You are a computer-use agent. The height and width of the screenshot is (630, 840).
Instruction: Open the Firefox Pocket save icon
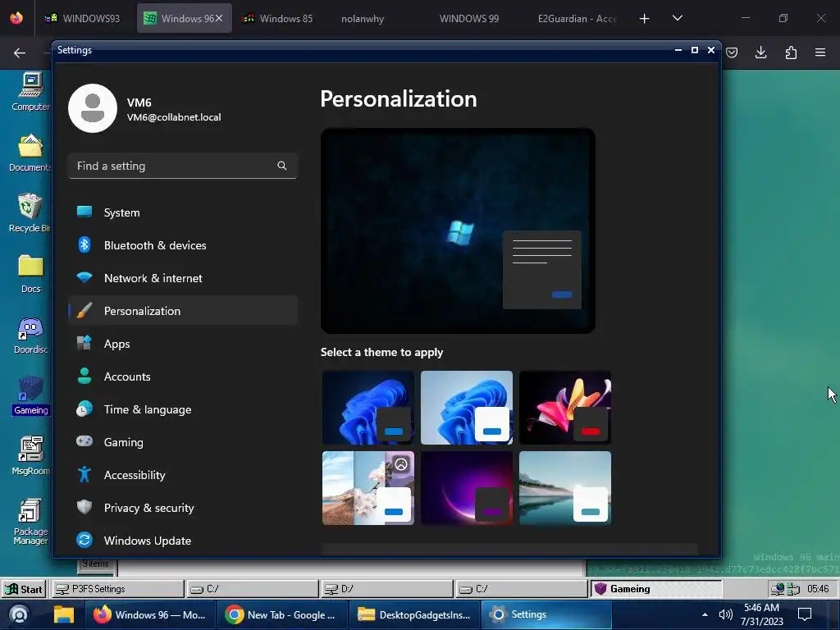coord(732,52)
